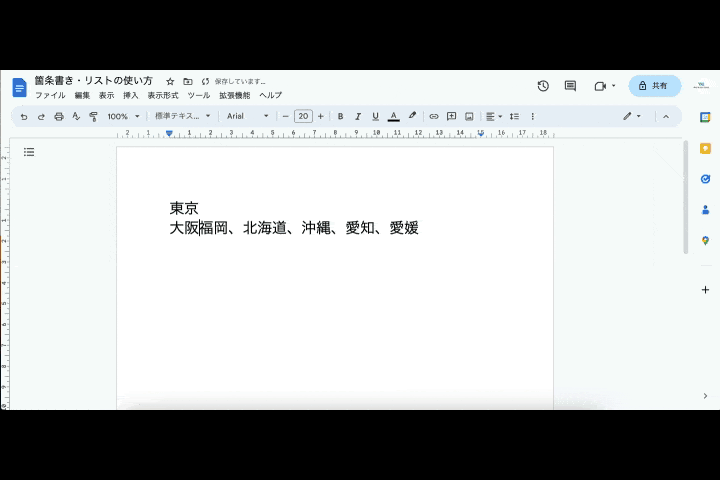Open the 100% zoom dropdown
The width and height of the screenshot is (720, 480).
(x=123, y=116)
